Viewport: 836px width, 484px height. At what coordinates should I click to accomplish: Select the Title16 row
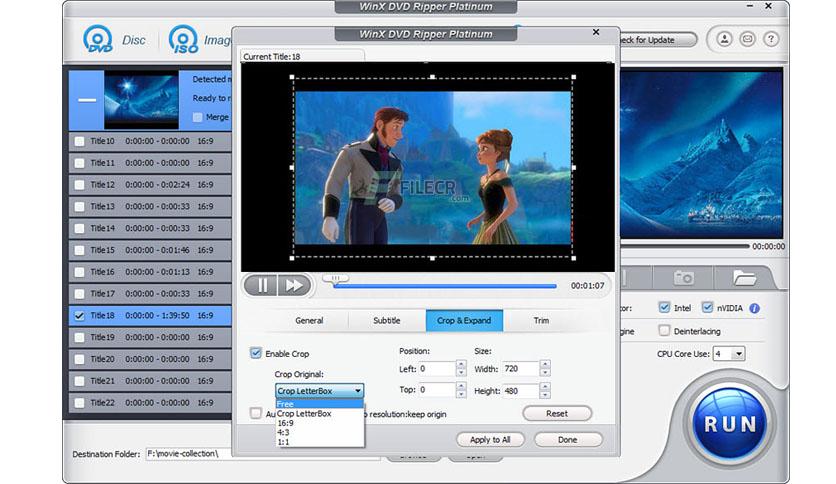point(150,272)
